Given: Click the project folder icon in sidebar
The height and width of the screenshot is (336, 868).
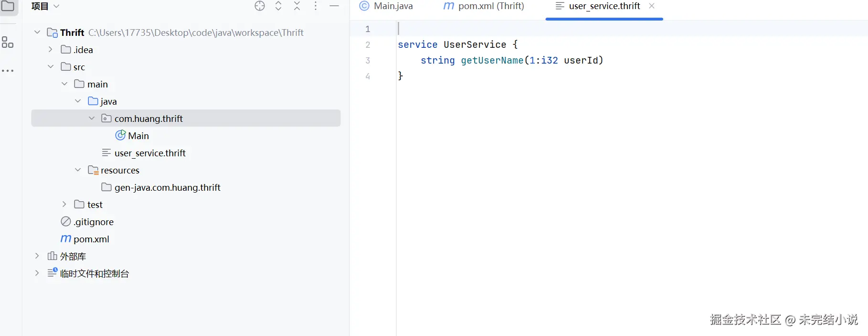Looking at the screenshot, I should coord(8,6).
